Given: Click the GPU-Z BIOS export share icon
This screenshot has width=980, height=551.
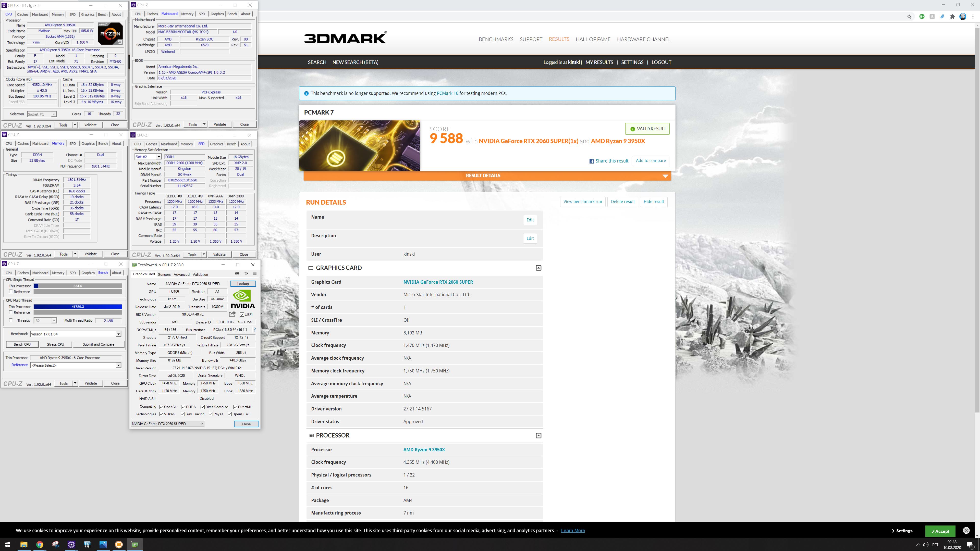Looking at the screenshot, I should pyautogui.click(x=232, y=314).
